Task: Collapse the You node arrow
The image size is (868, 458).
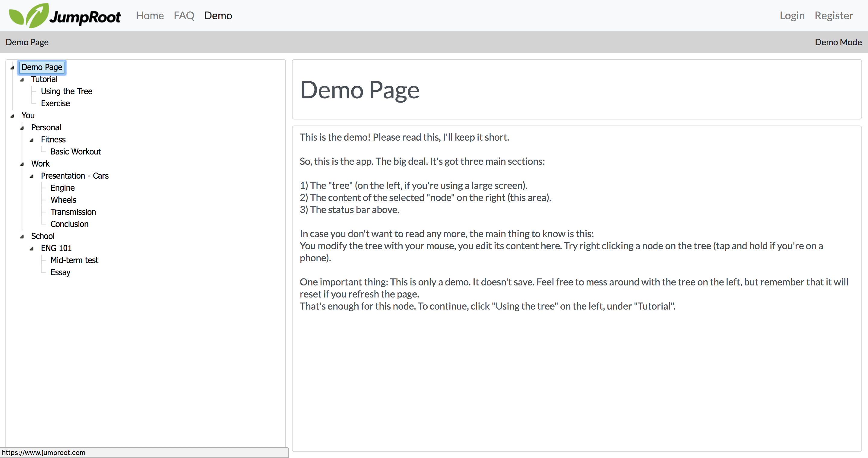Action: coord(12,116)
